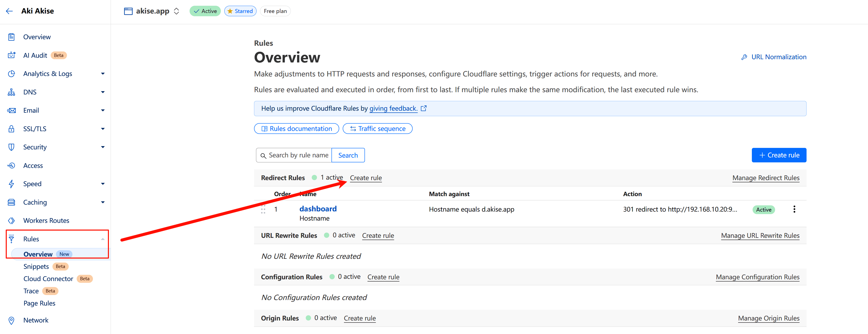Focus the Search by rule name field
The width and height of the screenshot is (868, 334).
[294, 155]
